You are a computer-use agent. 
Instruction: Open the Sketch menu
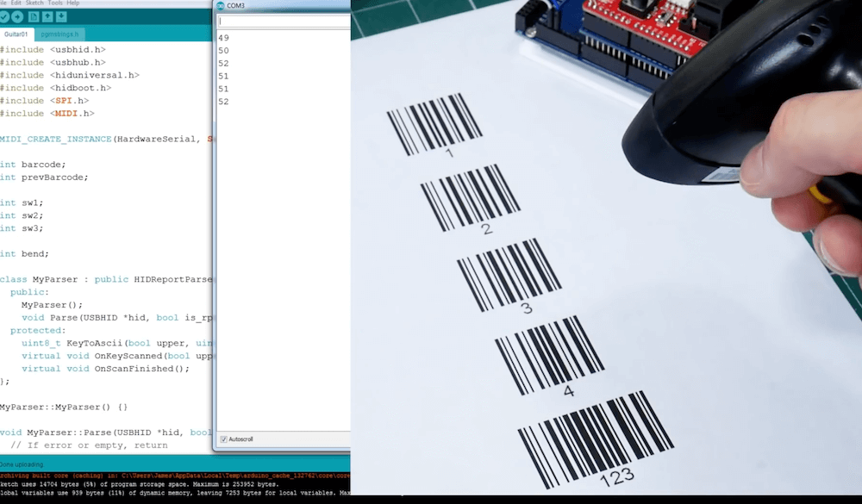(34, 3)
